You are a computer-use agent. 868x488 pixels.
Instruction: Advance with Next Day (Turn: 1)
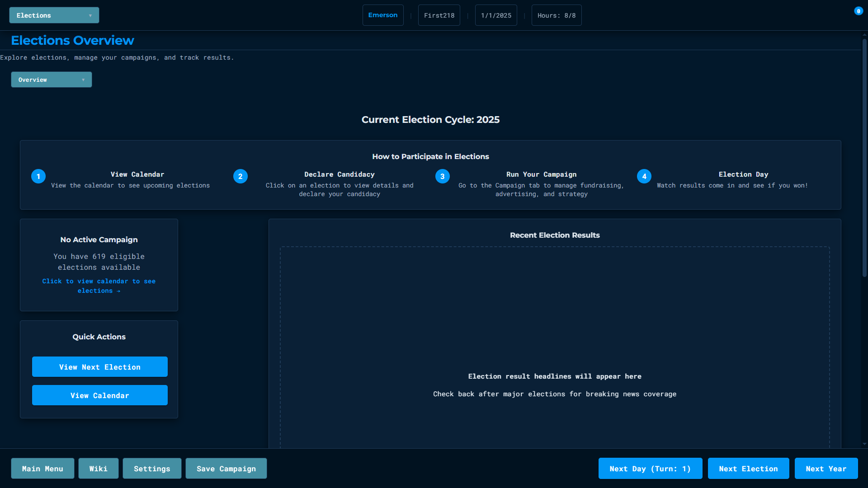click(x=650, y=469)
